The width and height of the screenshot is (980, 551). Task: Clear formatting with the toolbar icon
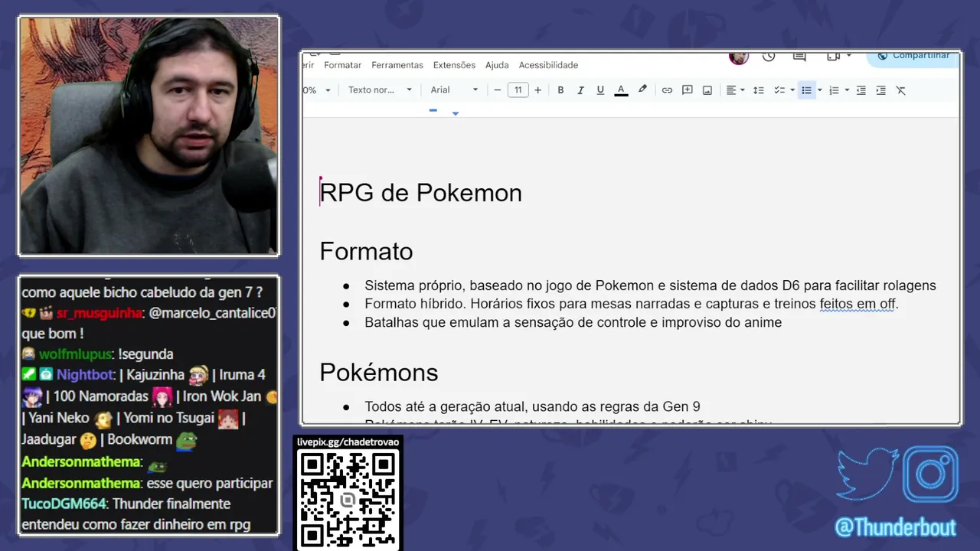click(x=901, y=90)
